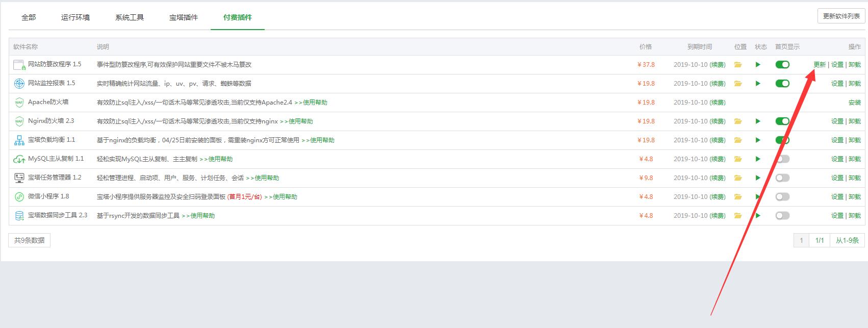Toggle homepage display for Nginx防火墙

tap(782, 121)
